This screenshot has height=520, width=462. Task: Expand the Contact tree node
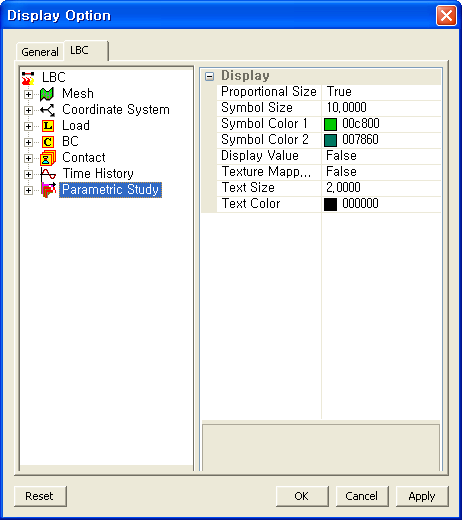28,158
